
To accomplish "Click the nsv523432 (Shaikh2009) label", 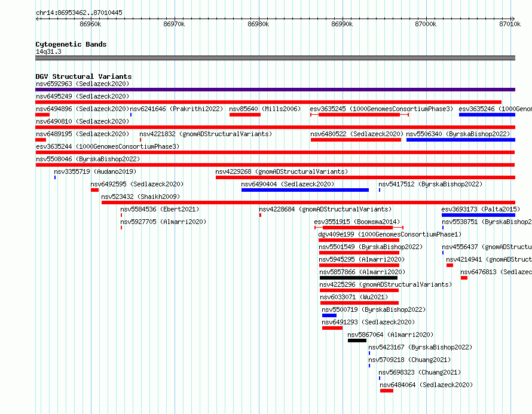I will tap(140, 197).
